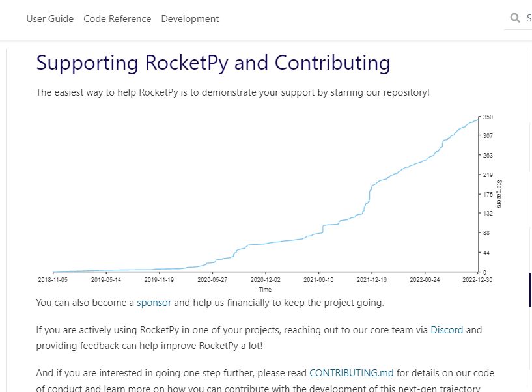Open the Discord link

[447, 330]
